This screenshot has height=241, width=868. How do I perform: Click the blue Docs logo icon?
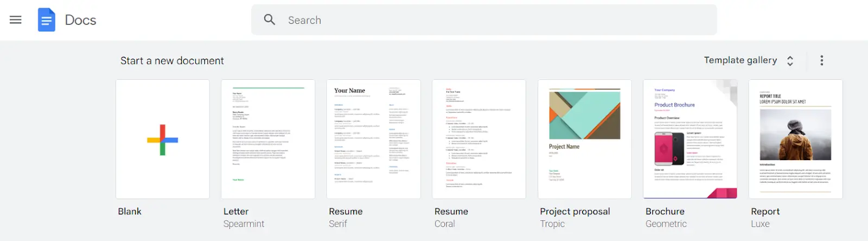(x=46, y=20)
